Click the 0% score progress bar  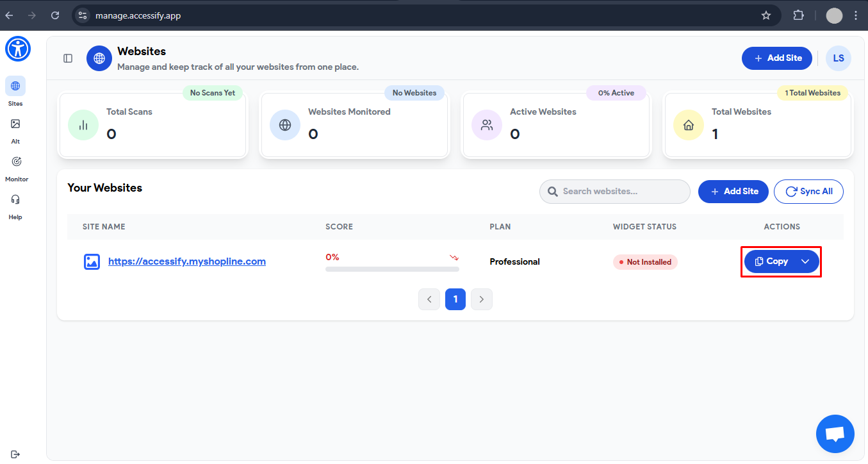tap(392, 269)
